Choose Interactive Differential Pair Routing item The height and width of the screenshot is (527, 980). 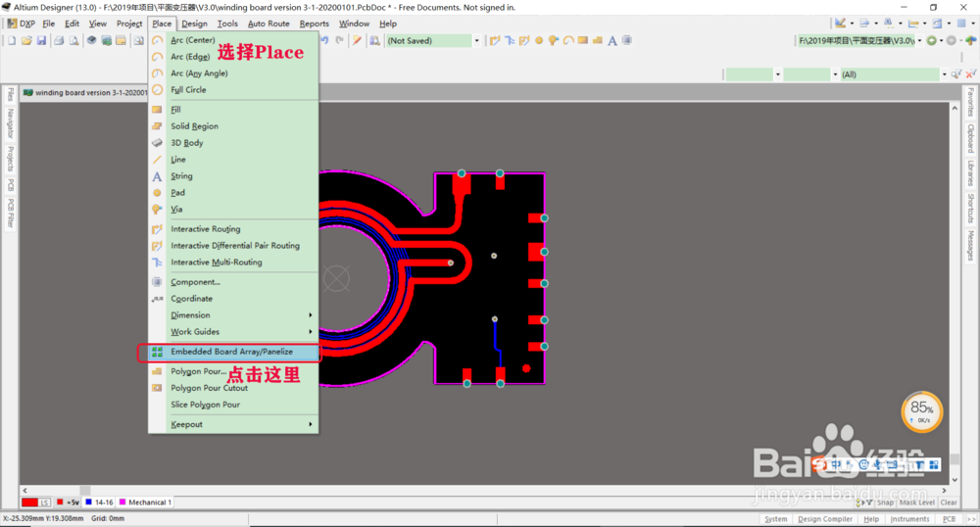[235, 246]
